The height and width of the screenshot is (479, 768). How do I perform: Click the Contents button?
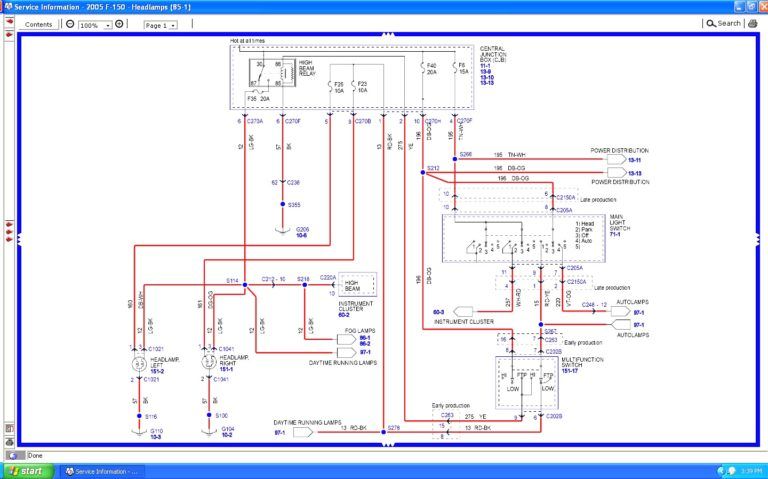click(x=38, y=24)
